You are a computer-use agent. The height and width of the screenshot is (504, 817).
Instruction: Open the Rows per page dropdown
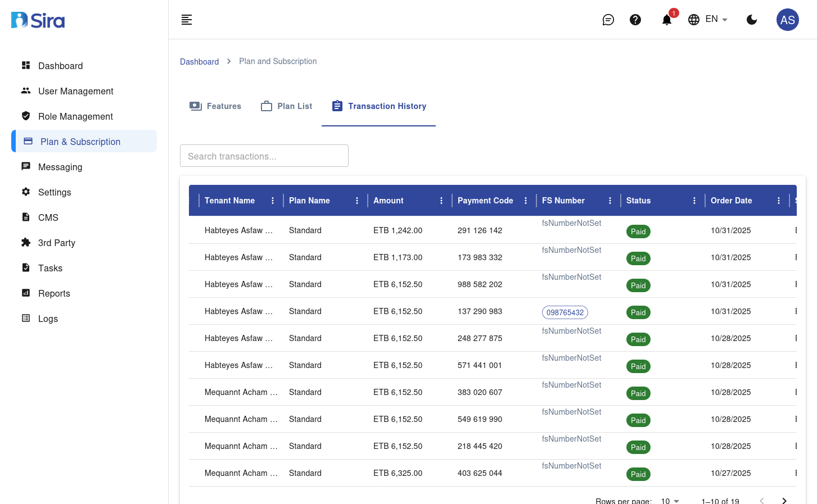tap(669, 501)
